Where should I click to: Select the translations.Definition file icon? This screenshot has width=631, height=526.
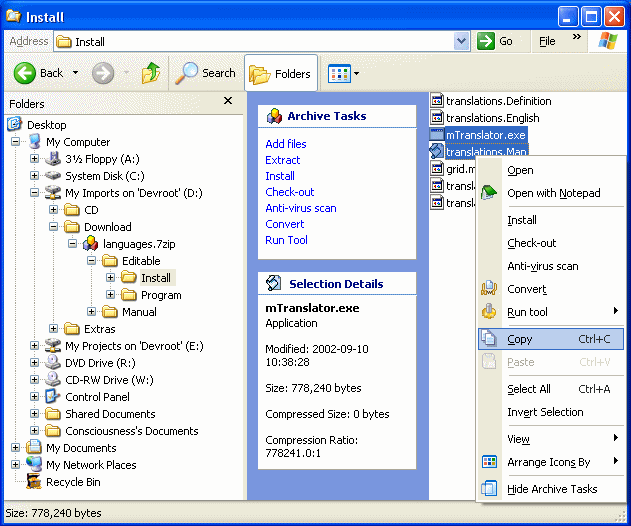(437, 101)
